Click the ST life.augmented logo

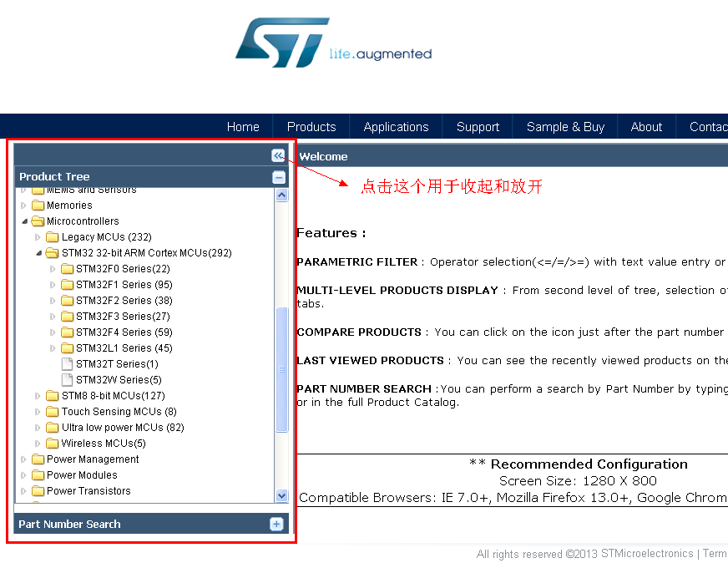[x=333, y=43]
